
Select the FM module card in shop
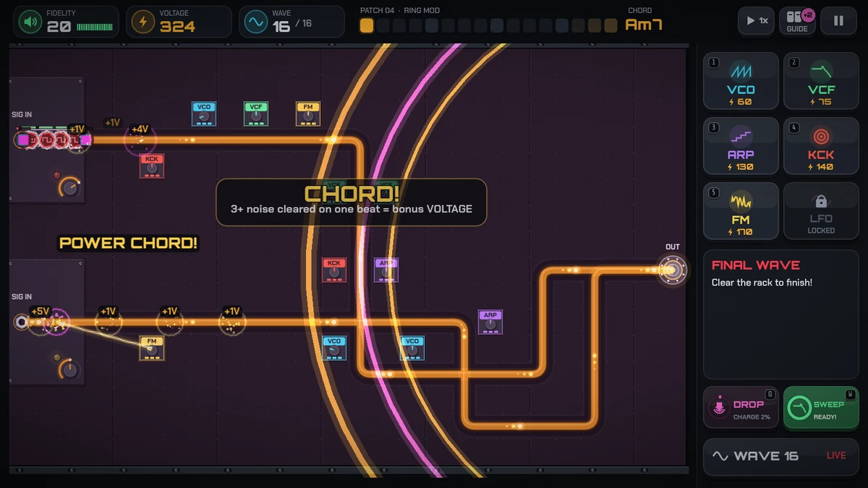pos(741,211)
